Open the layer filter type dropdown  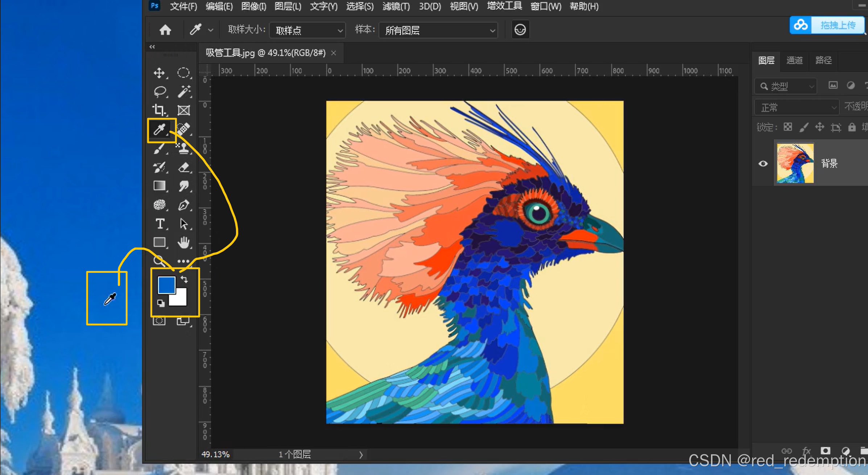786,86
